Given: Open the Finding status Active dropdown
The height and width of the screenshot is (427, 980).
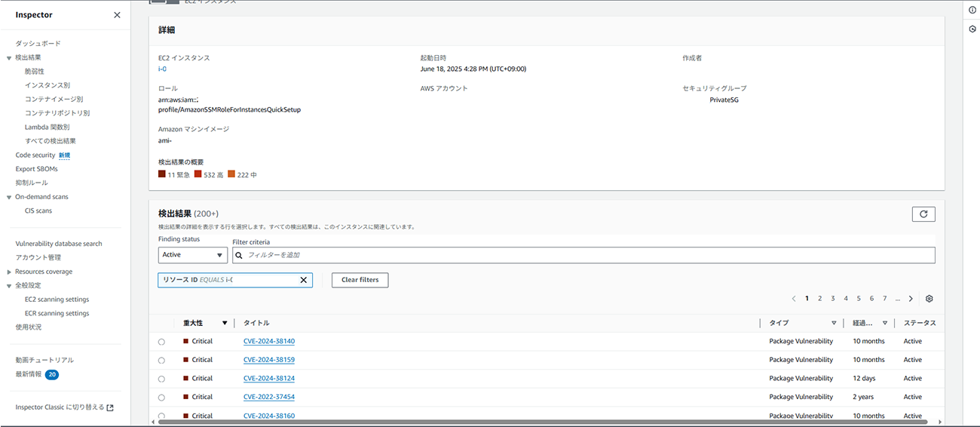Looking at the screenshot, I should coord(192,255).
